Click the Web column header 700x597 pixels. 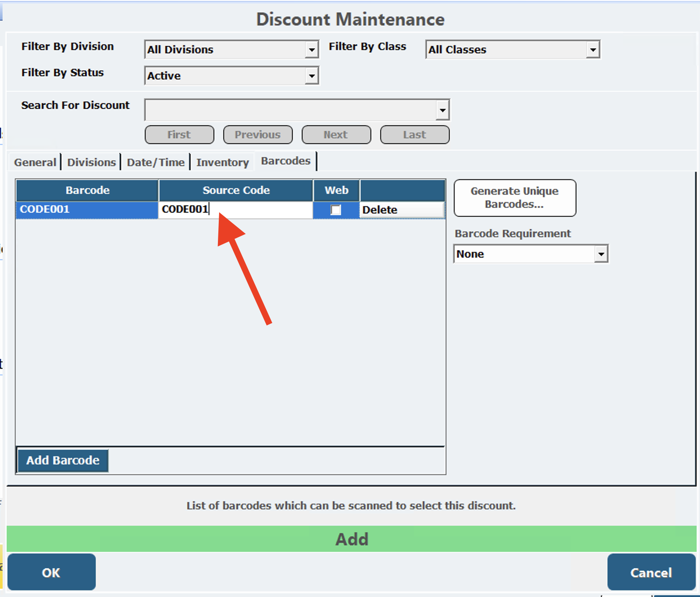point(337,190)
